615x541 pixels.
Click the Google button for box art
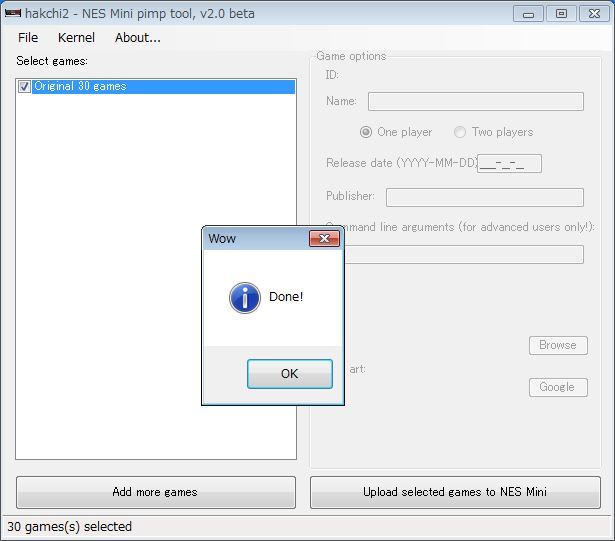point(558,387)
